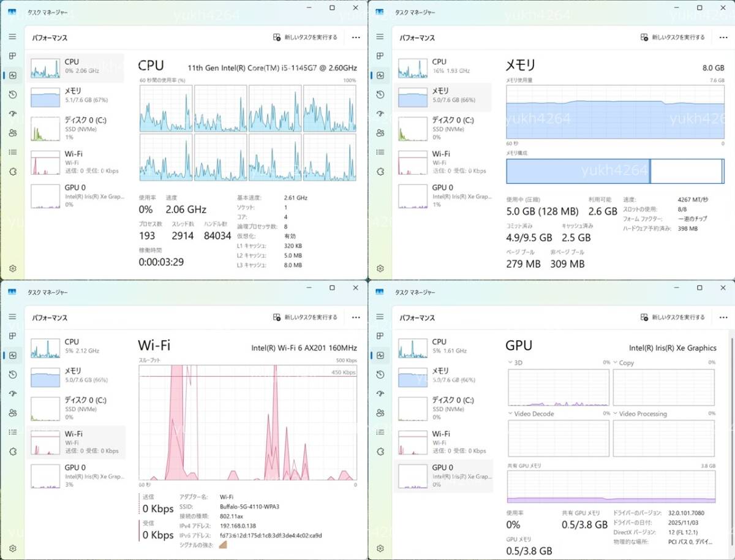Open Details list icon in CPU details window
This screenshot has width=735, height=560.
12,152
